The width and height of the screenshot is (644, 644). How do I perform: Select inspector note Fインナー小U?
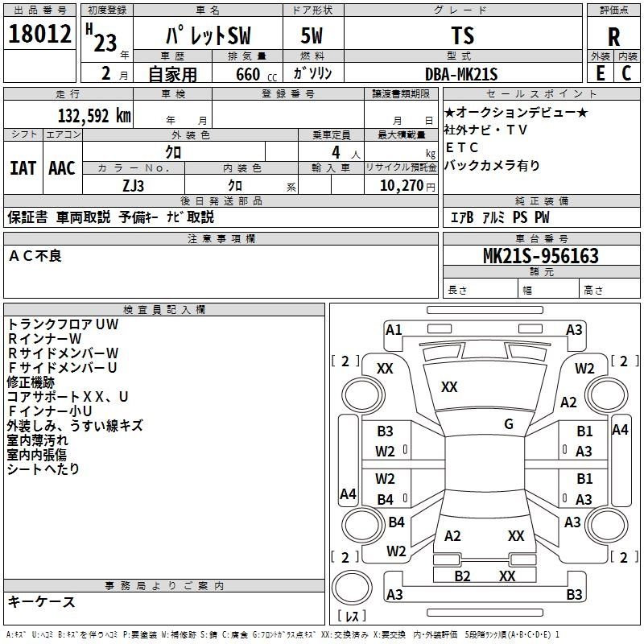[x=49, y=411]
